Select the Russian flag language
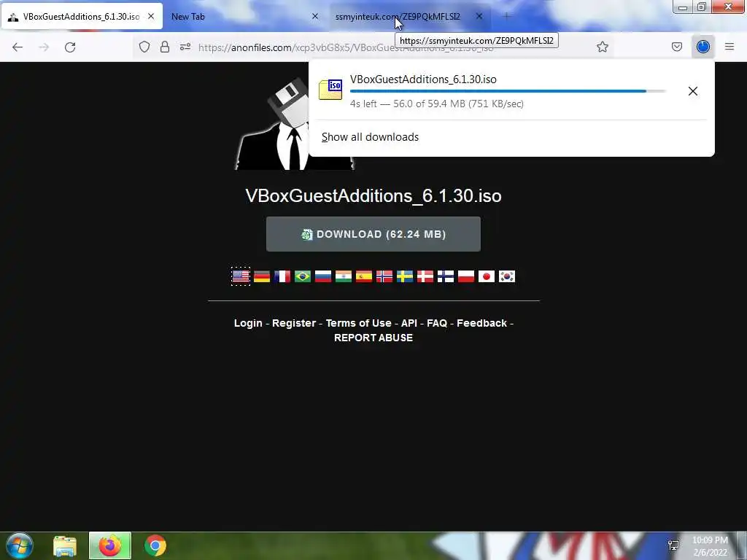Image resolution: width=747 pixels, height=560 pixels. pyautogui.click(x=323, y=276)
